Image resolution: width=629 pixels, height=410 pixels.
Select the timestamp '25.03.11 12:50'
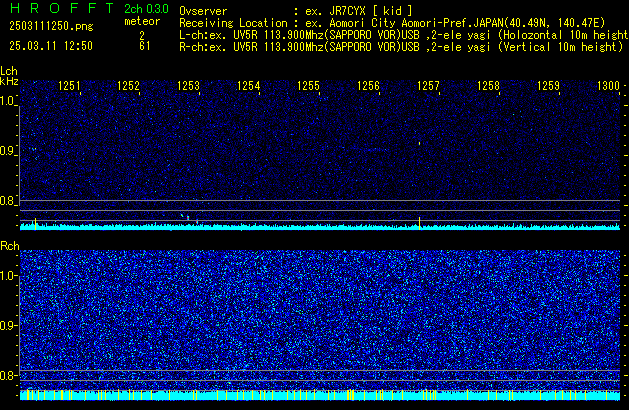click(51, 46)
